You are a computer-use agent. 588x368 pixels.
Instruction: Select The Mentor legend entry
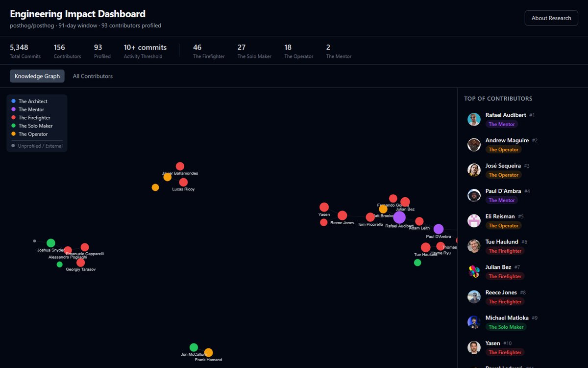pyautogui.click(x=27, y=109)
